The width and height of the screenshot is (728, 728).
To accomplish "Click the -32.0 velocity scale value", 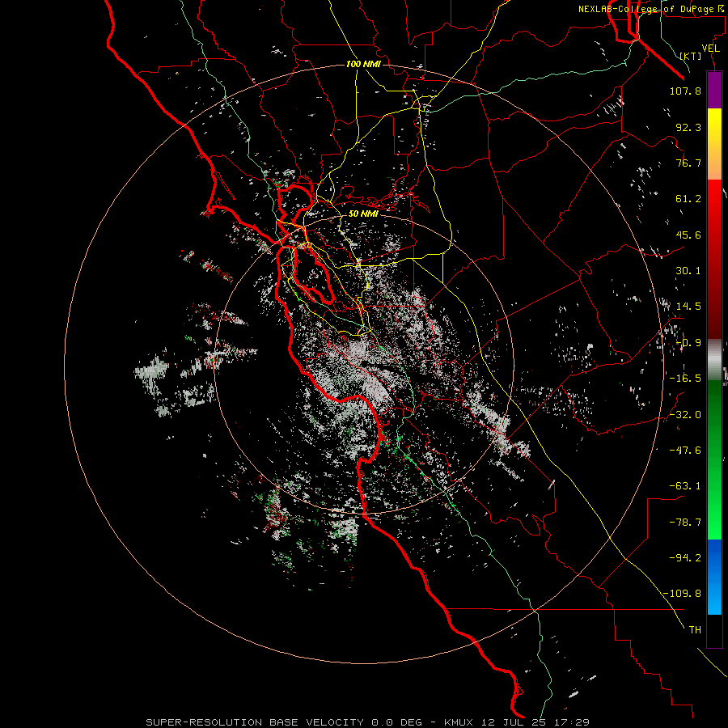I will pyautogui.click(x=685, y=415).
